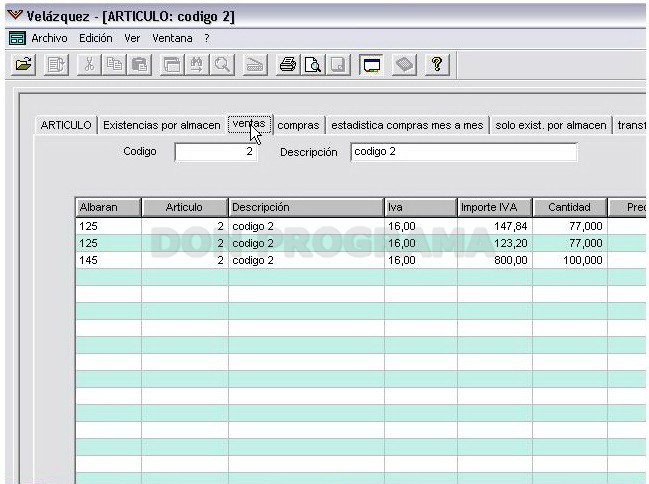
Task: Select the Existencias por almacen tab
Action: click(161, 125)
